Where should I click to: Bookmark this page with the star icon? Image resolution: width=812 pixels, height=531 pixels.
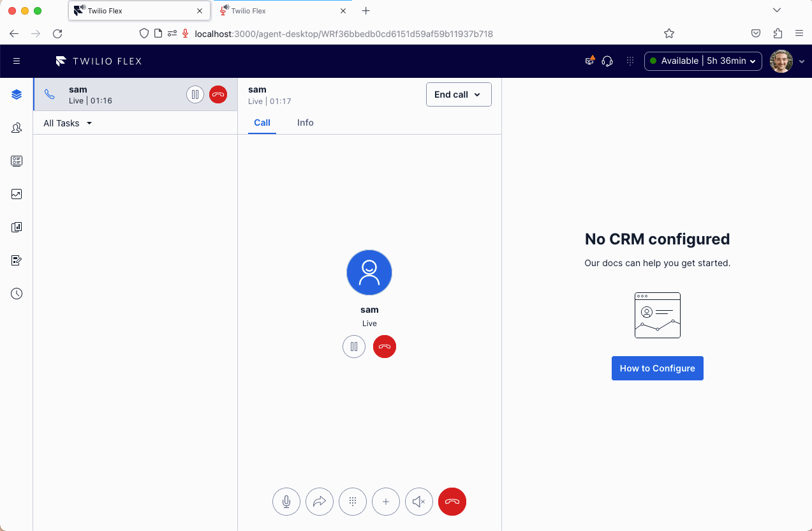tap(669, 34)
